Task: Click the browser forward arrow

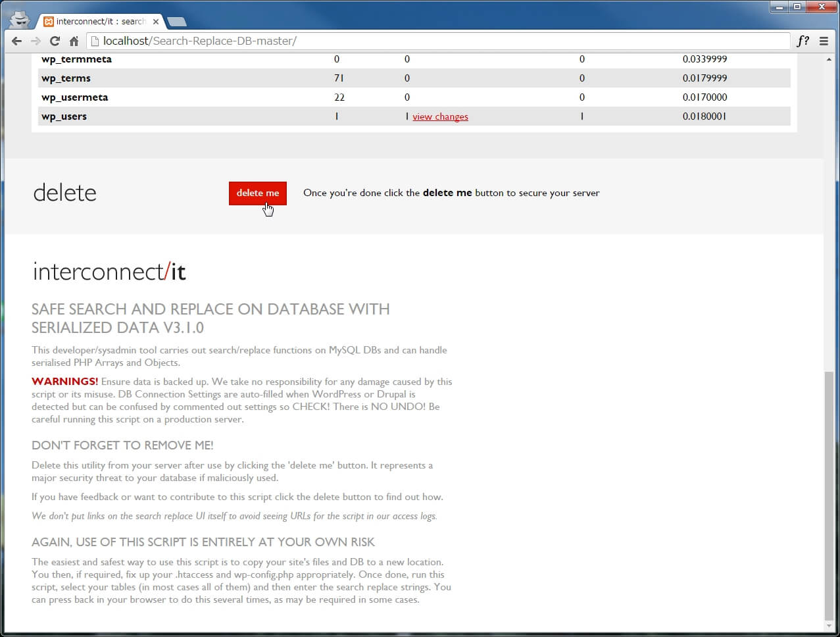Action: [x=36, y=41]
